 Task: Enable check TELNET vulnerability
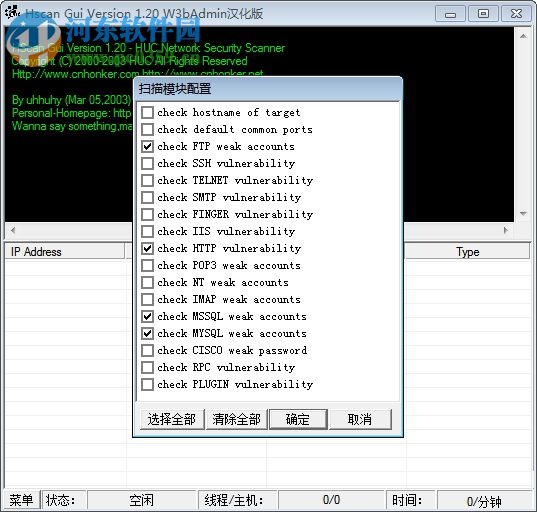[147, 180]
